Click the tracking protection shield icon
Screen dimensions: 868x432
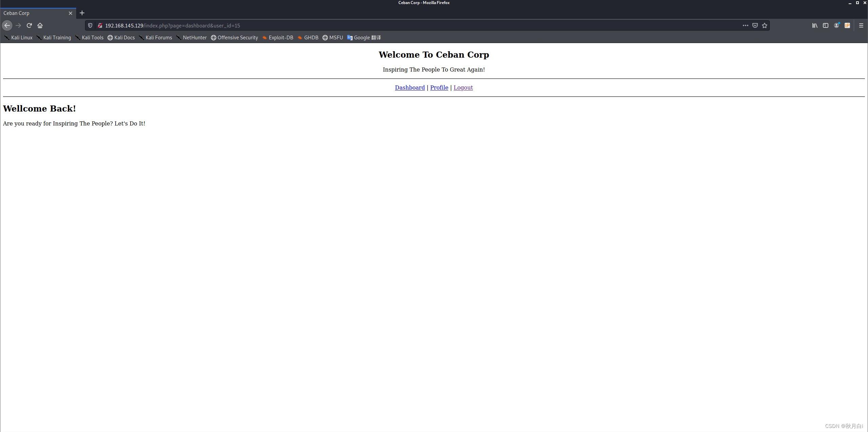(90, 25)
